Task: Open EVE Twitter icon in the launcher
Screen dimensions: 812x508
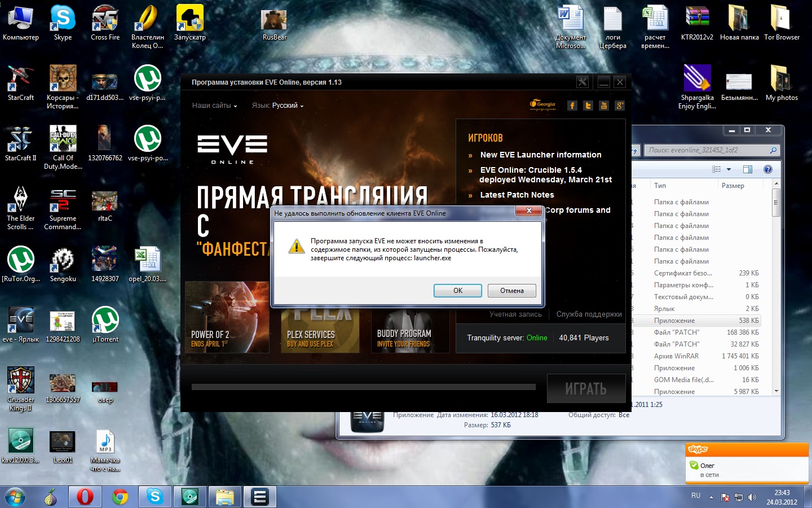Action: click(588, 106)
